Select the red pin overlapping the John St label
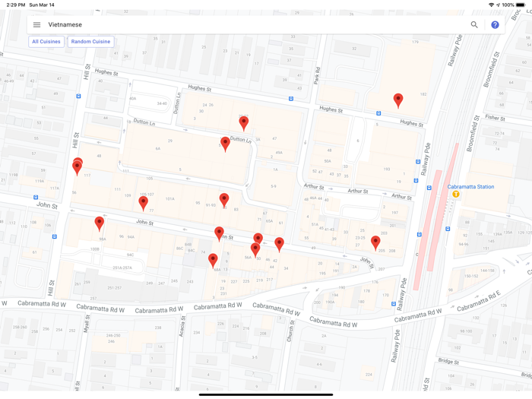 (x=219, y=234)
